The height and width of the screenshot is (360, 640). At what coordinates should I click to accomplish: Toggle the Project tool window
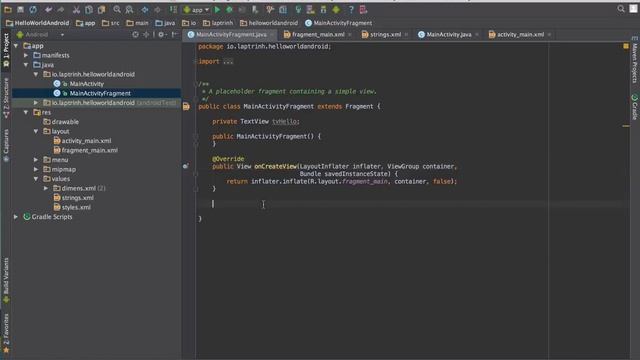coord(6,50)
